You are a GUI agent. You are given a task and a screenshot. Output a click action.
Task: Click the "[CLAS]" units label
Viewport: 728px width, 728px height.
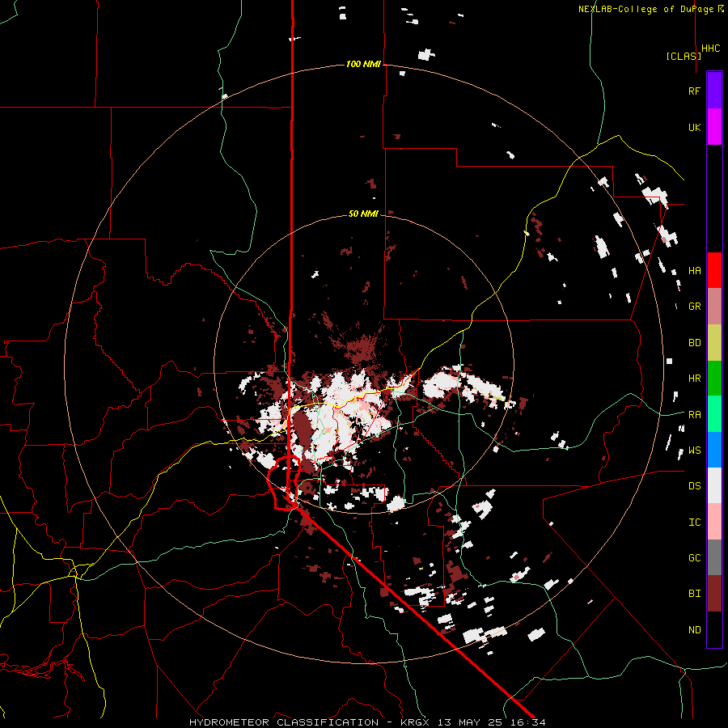point(684,56)
